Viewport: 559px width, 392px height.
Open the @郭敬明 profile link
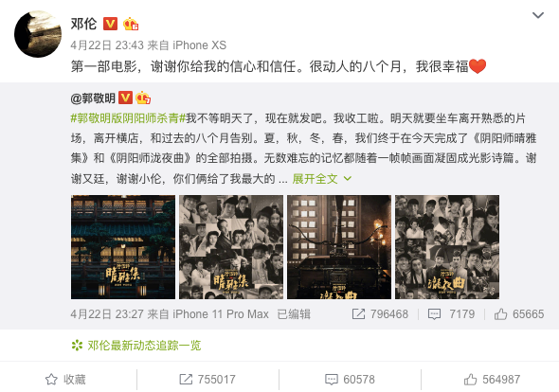(93, 98)
